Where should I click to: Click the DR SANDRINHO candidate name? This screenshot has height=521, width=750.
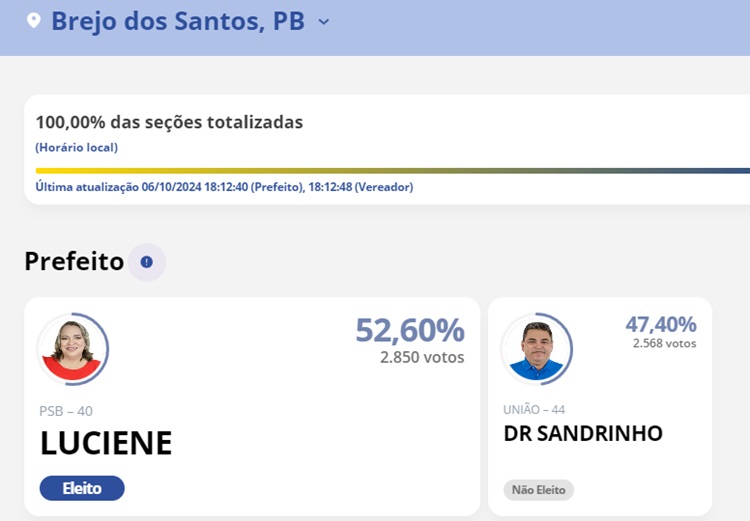[x=583, y=434]
